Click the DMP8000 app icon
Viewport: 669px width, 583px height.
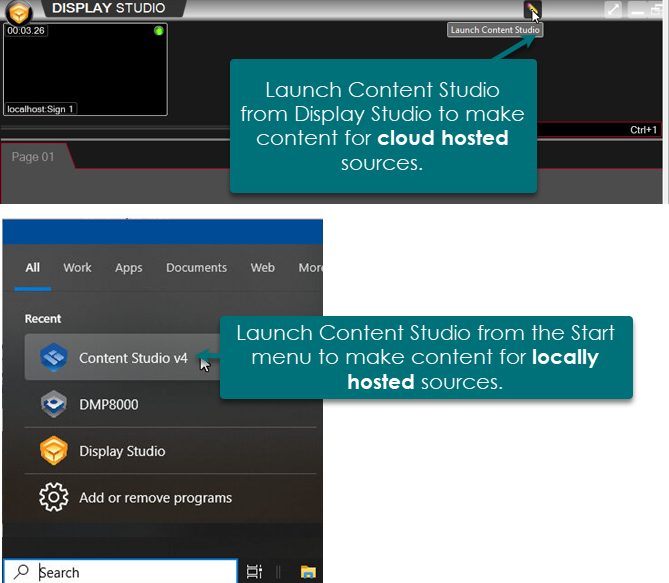[x=53, y=404]
